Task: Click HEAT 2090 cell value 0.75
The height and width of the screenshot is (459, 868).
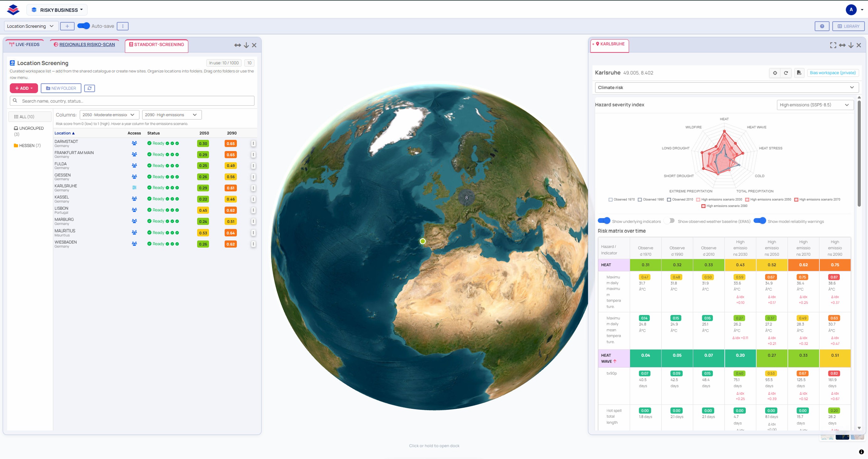Action: (x=835, y=265)
